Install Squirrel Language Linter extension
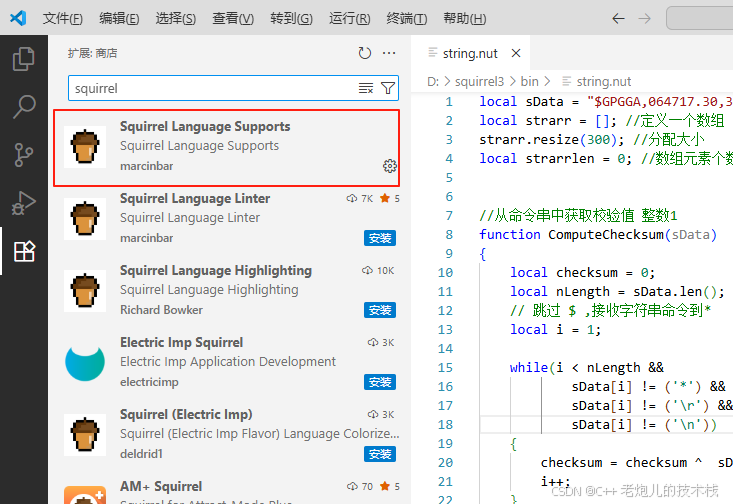 (380, 238)
